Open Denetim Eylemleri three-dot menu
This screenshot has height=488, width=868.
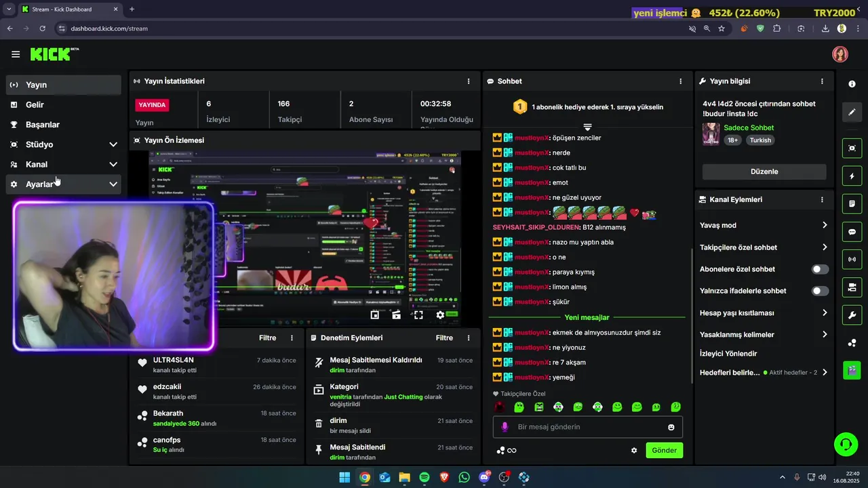coord(468,338)
